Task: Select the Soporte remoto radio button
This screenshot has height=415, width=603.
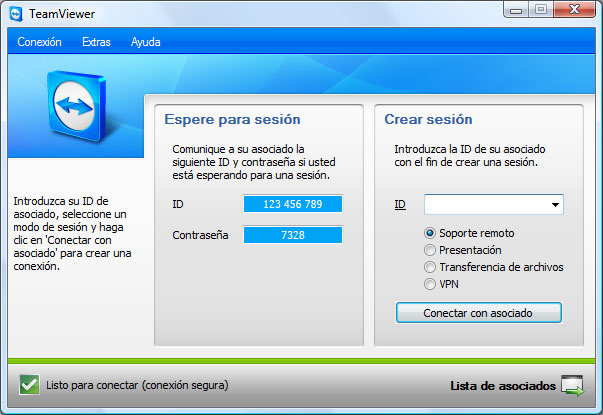Action: (430, 233)
